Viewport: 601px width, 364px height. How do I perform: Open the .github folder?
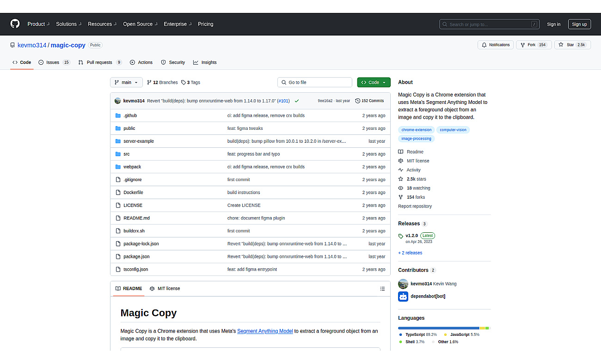(x=130, y=115)
